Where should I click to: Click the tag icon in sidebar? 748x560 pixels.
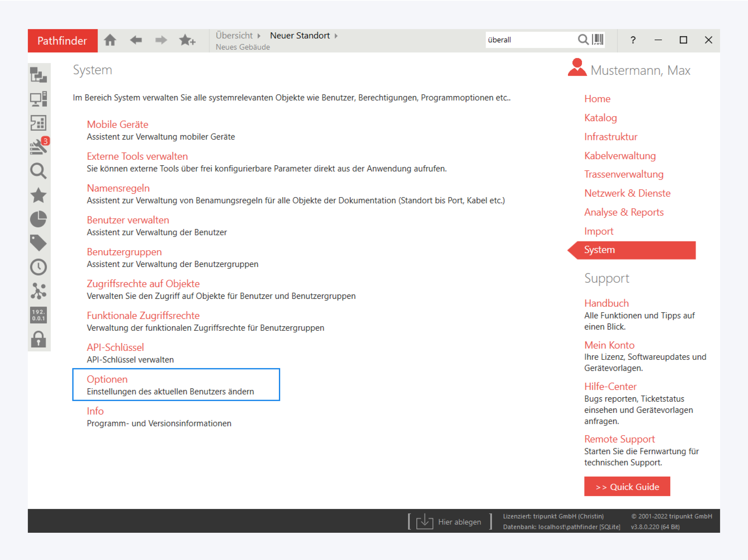click(38, 243)
